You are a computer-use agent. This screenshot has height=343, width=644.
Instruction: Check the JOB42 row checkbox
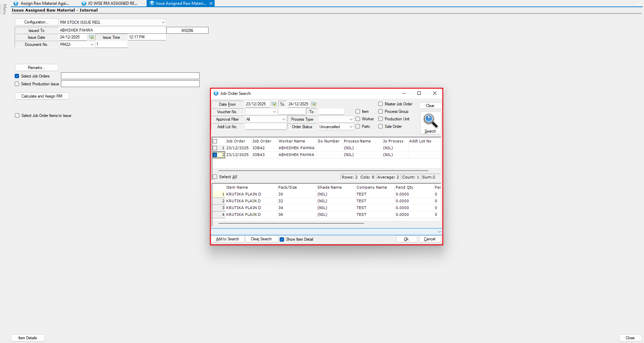[x=215, y=148]
